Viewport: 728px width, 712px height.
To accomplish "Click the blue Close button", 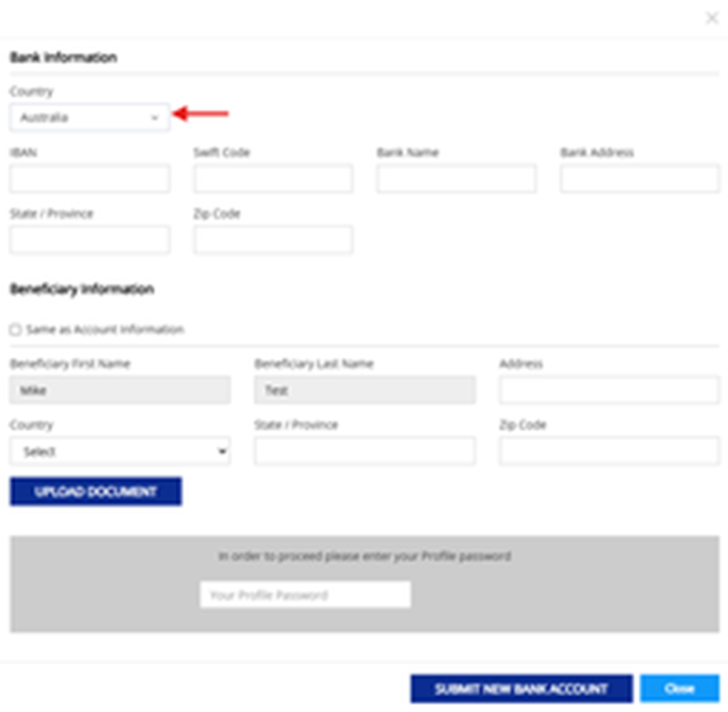I will tap(679, 689).
